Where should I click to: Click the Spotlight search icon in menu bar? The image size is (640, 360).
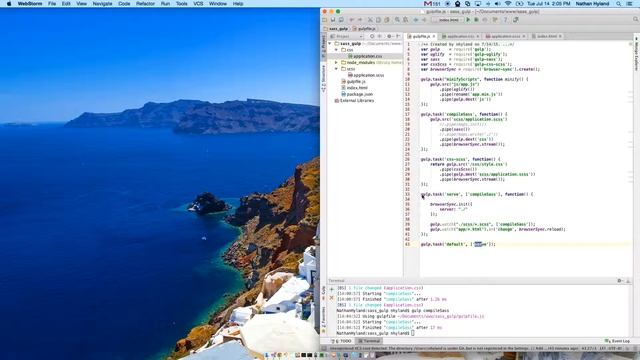[619, 4]
